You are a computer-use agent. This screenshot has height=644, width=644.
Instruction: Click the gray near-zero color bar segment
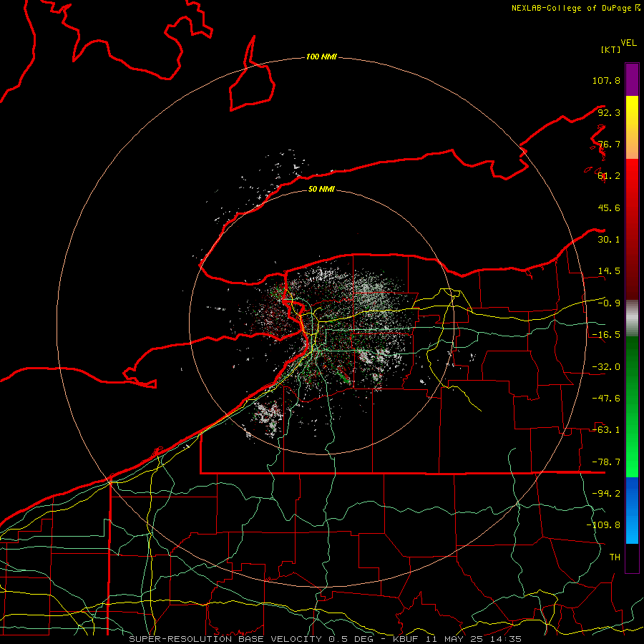pyautogui.click(x=632, y=318)
